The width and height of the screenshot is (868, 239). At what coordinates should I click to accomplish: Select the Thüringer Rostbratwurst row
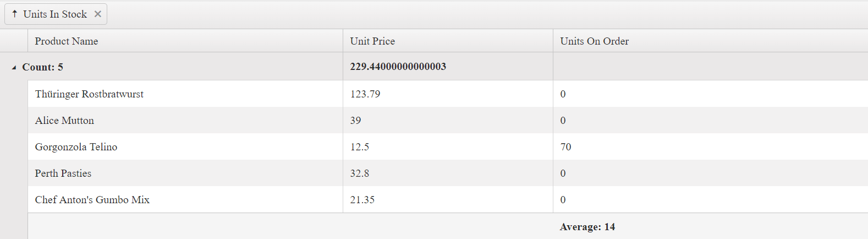tap(89, 94)
